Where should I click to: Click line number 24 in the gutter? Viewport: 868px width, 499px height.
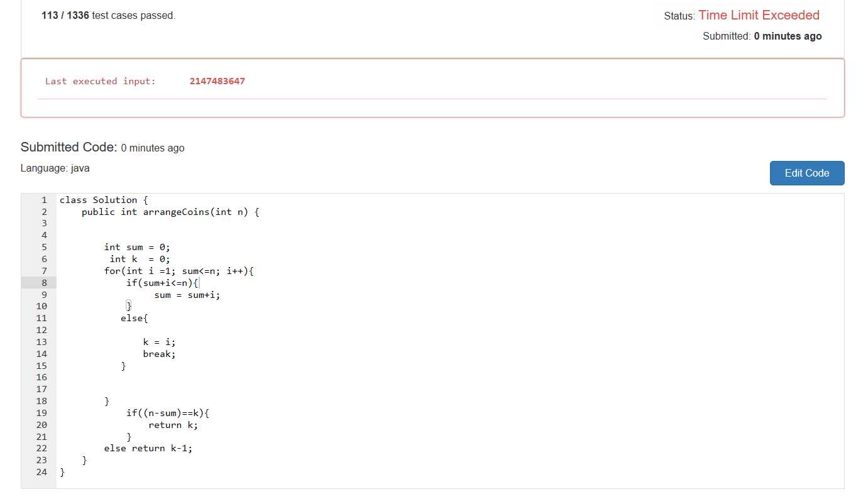41,472
